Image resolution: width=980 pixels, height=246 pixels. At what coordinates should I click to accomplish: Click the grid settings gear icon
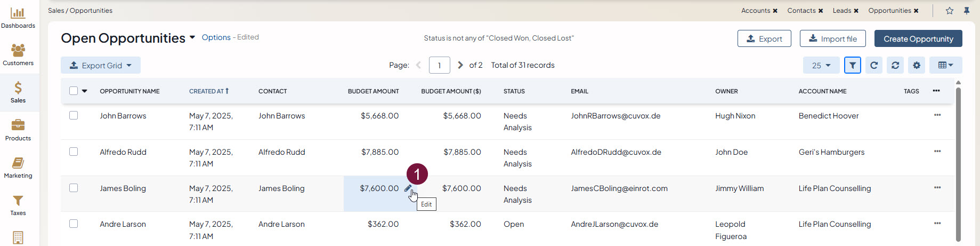917,65
